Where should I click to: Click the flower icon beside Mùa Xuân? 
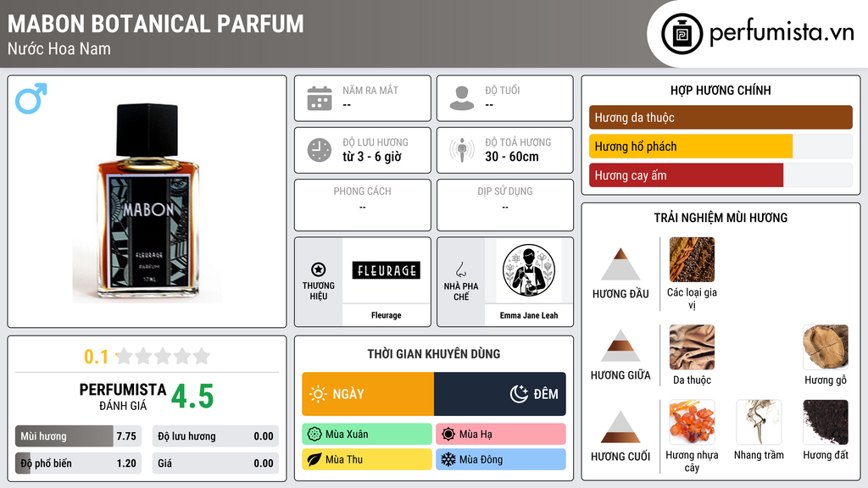314,435
